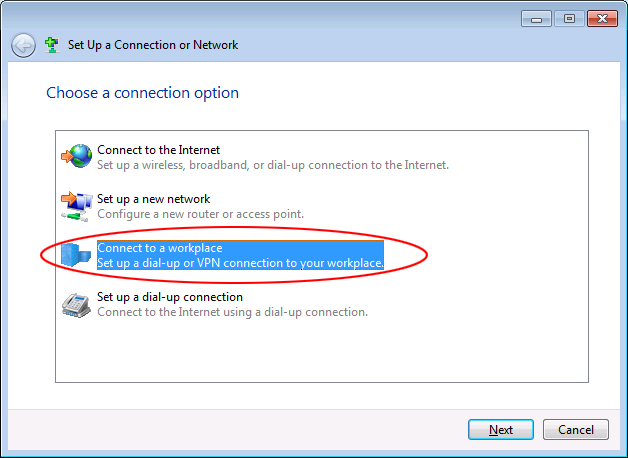
Task: Maximize the wizard window
Action: coord(569,19)
